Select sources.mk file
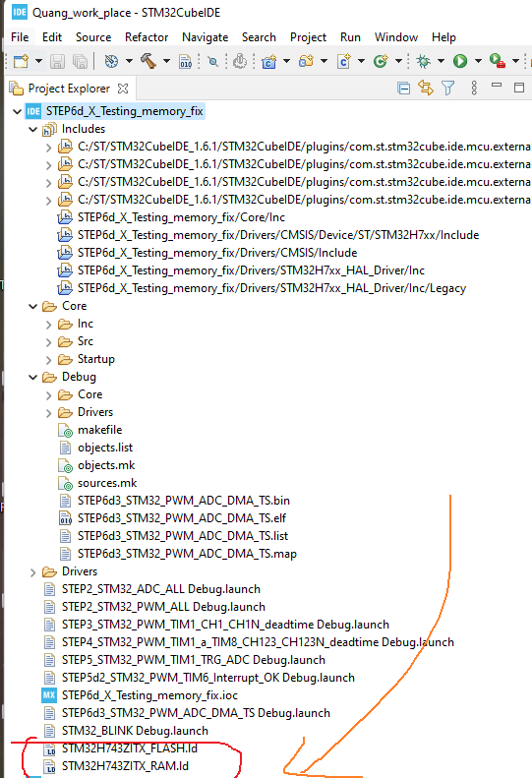The height and width of the screenshot is (778, 532). click(x=107, y=483)
